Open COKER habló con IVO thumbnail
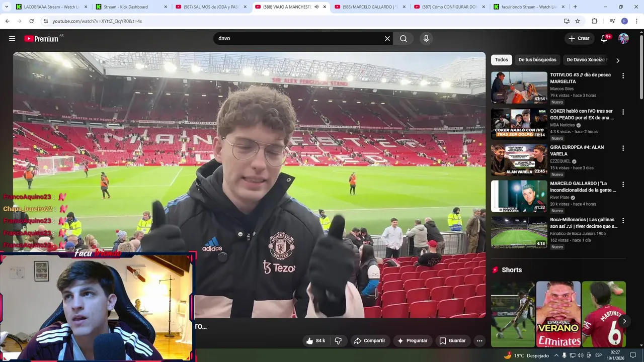The height and width of the screenshot is (362, 644). 519,124
